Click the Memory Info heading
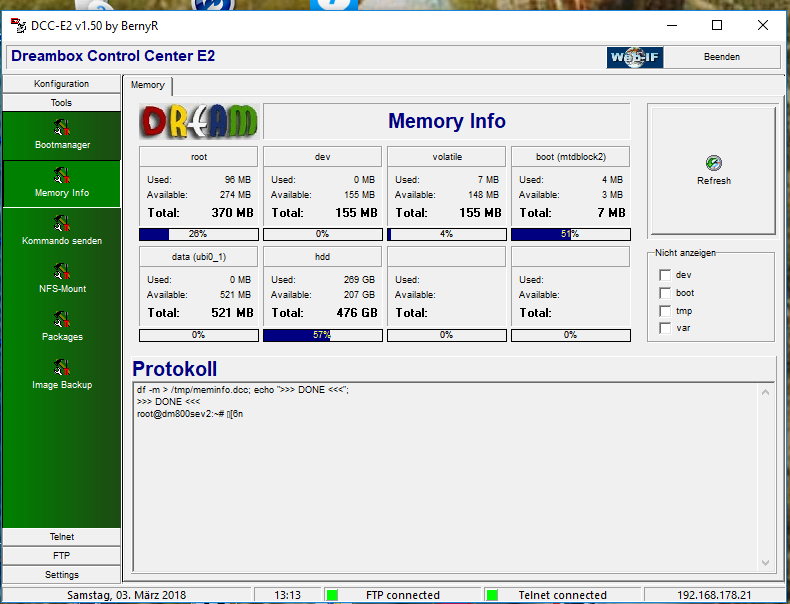Image resolution: width=790 pixels, height=604 pixels. 446,121
